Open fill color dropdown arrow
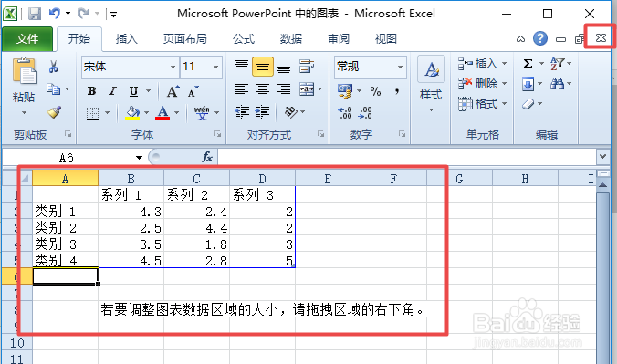The image size is (617, 364). pos(146,113)
